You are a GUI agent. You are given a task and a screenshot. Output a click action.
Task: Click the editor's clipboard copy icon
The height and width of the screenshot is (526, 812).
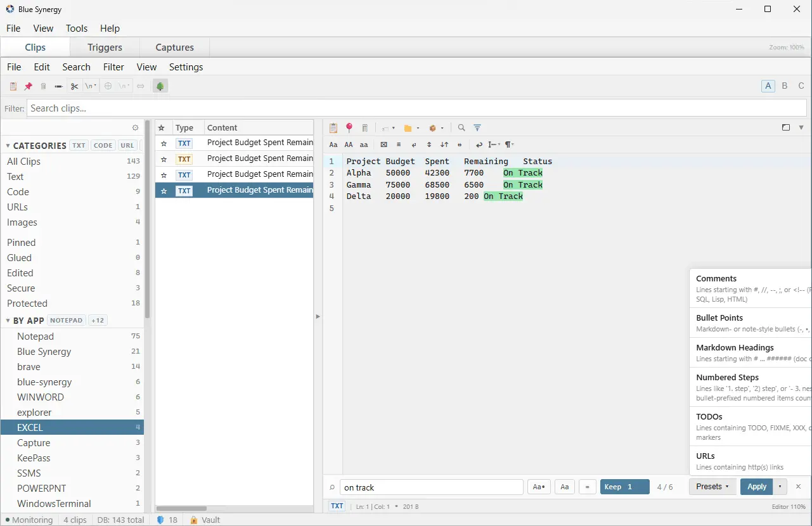(x=333, y=128)
